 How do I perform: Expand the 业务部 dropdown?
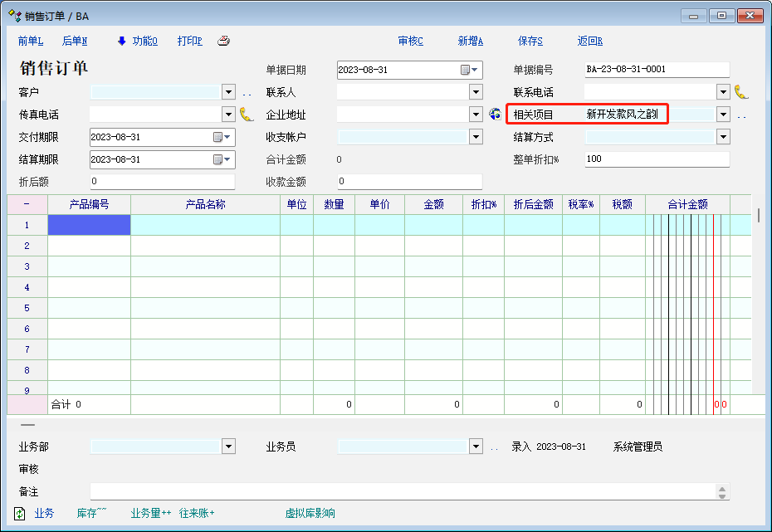[229, 447]
